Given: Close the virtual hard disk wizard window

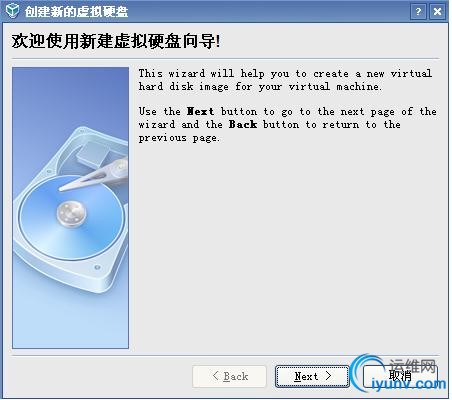Looking at the screenshot, I should point(437,12).
